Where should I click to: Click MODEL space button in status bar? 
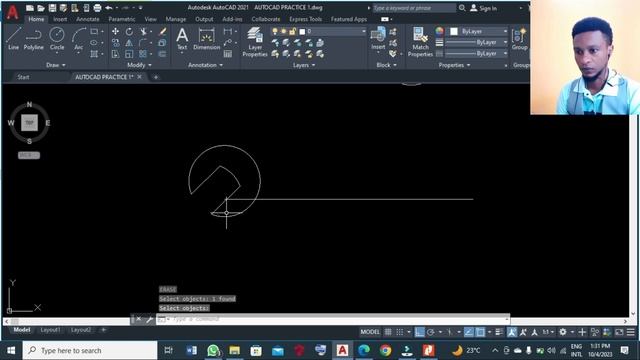tap(370, 332)
